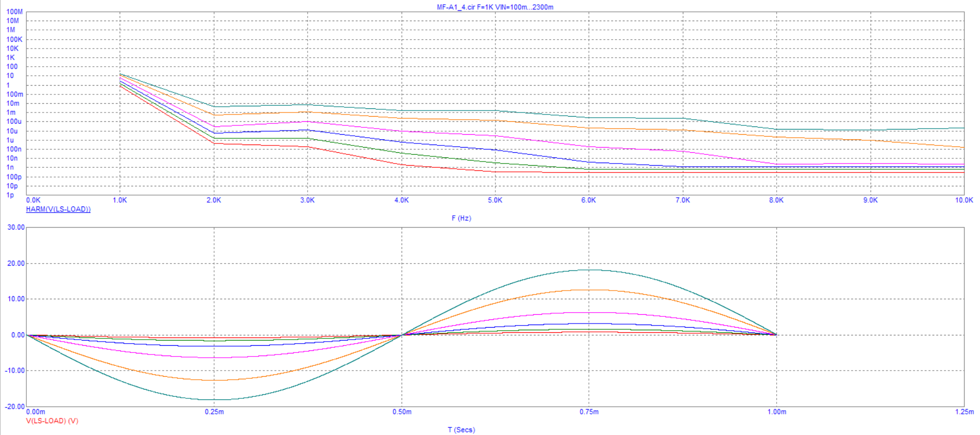Click the -20.00 voltage axis label

tap(15, 407)
